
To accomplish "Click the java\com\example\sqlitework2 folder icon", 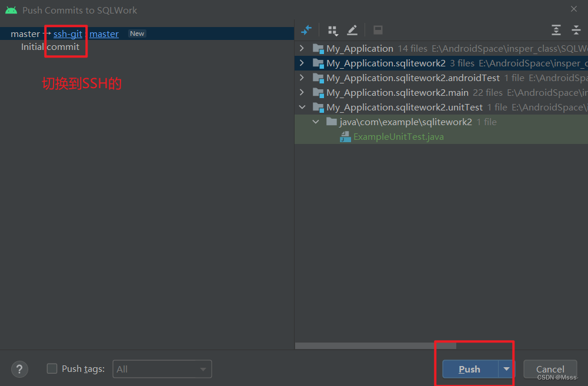I will click(x=332, y=122).
